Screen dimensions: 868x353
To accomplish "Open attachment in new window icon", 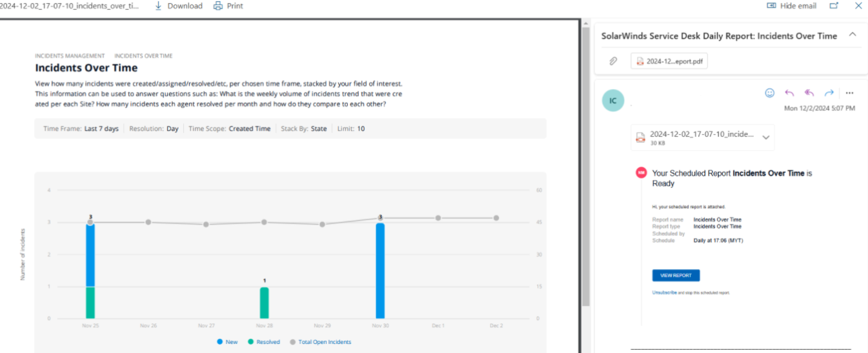I will [834, 6].
